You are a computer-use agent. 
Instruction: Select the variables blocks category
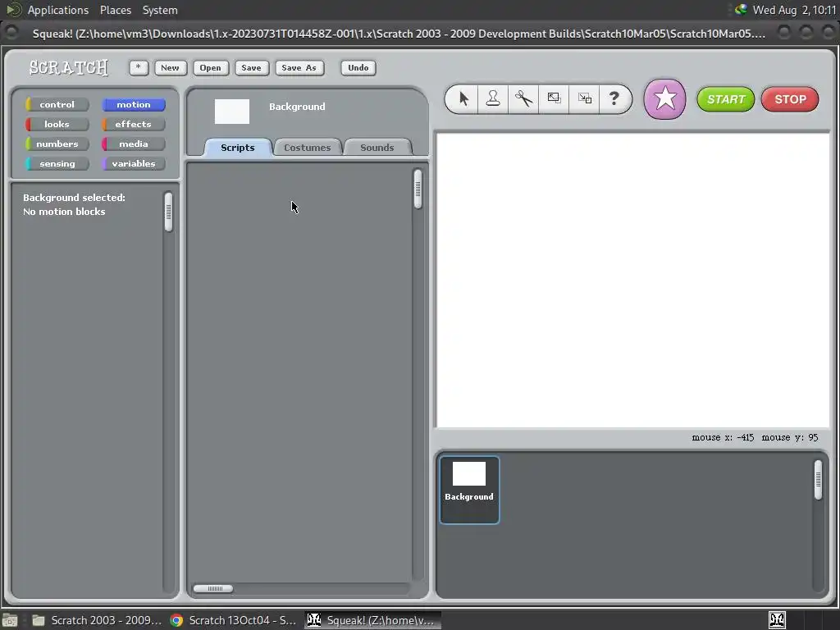coord(134,164)
